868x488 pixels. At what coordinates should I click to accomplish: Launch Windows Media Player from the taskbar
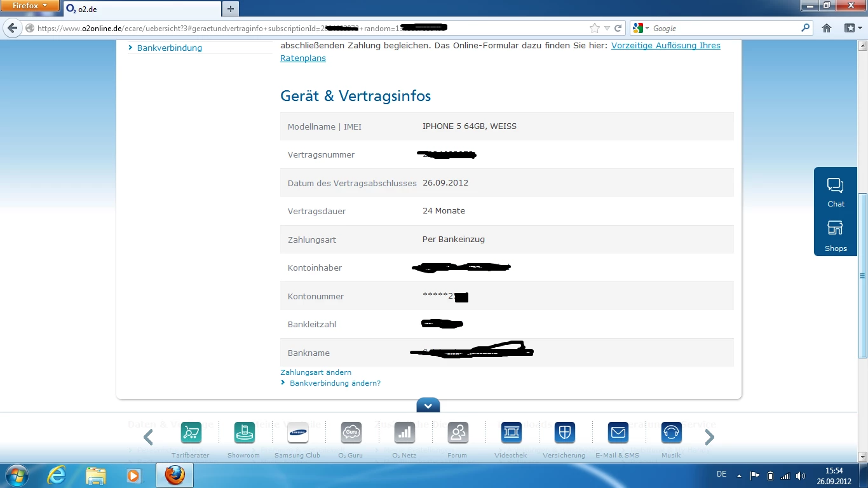[x=134, y=475]
